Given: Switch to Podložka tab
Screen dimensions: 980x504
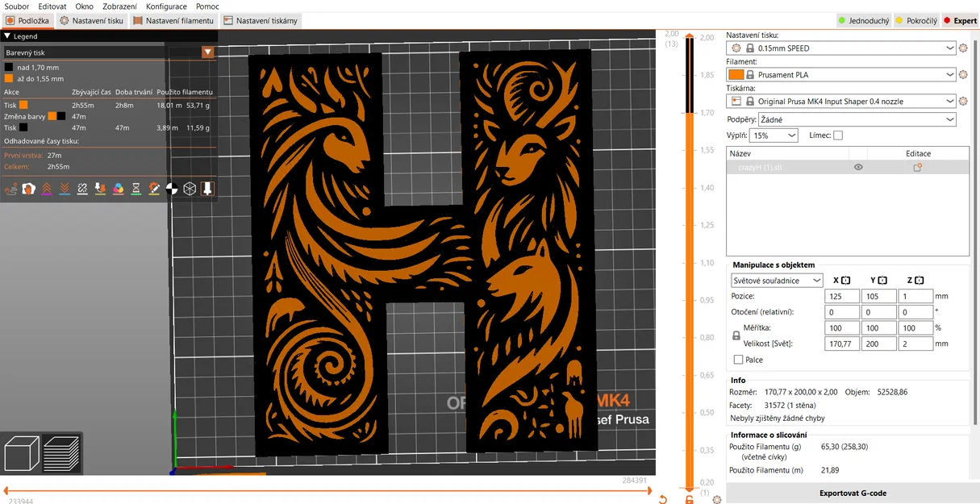Looking at the screenshot, I should (x=27, y=20).
